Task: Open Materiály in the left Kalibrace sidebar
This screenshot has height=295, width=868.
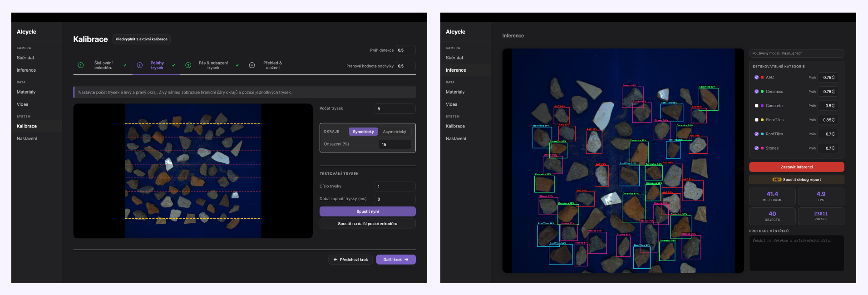Action: pos(26,92)
